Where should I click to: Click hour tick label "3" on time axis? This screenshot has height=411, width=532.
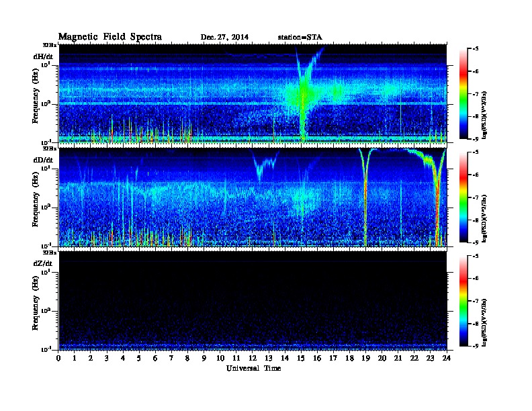pos(107,358)
